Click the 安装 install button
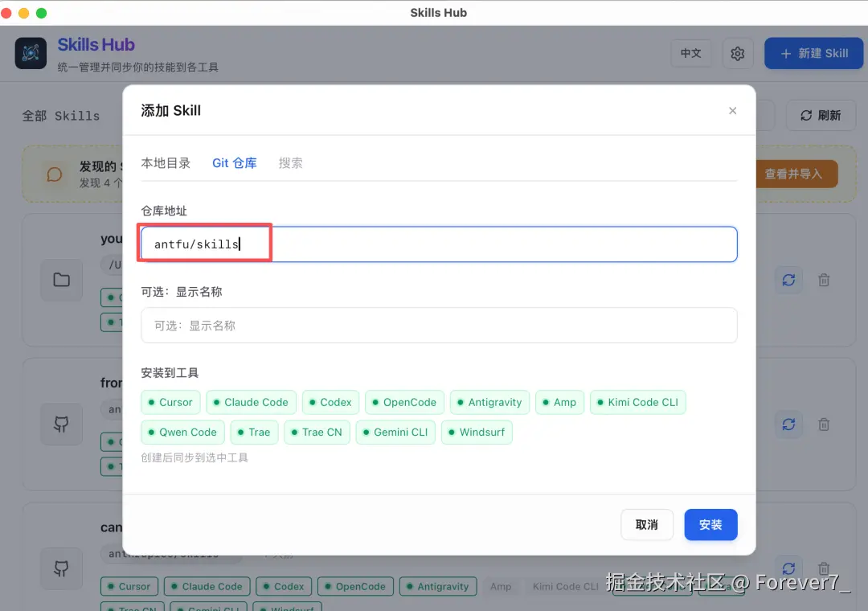The height and width of the screenshot is (611, 868). [x=710, y=525]
